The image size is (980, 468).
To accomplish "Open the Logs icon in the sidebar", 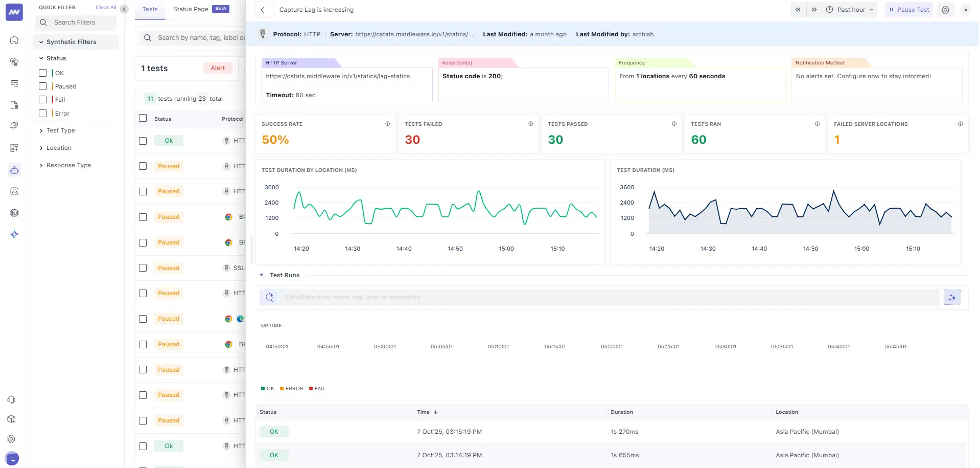I will pos(14,83).
